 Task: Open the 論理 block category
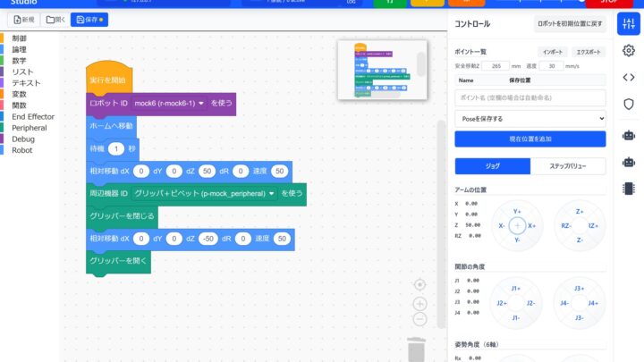point(20,49)
